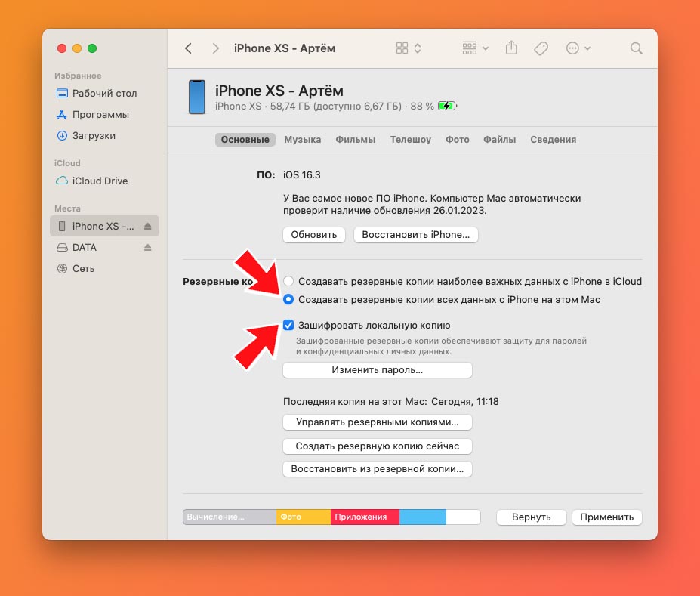Click Восстановить iPhone… button
Image resolution: width=700 pixels, height=596 pixels.
coord(415,235)
